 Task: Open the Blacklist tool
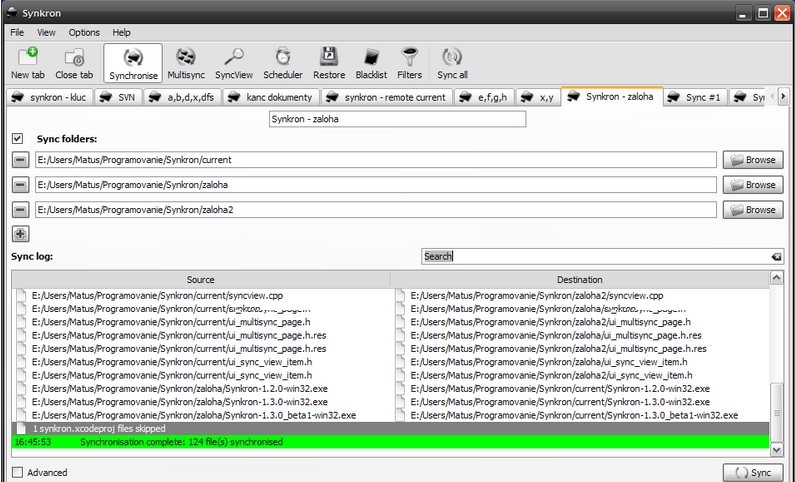pyautogui.click(x=371, y=63)
